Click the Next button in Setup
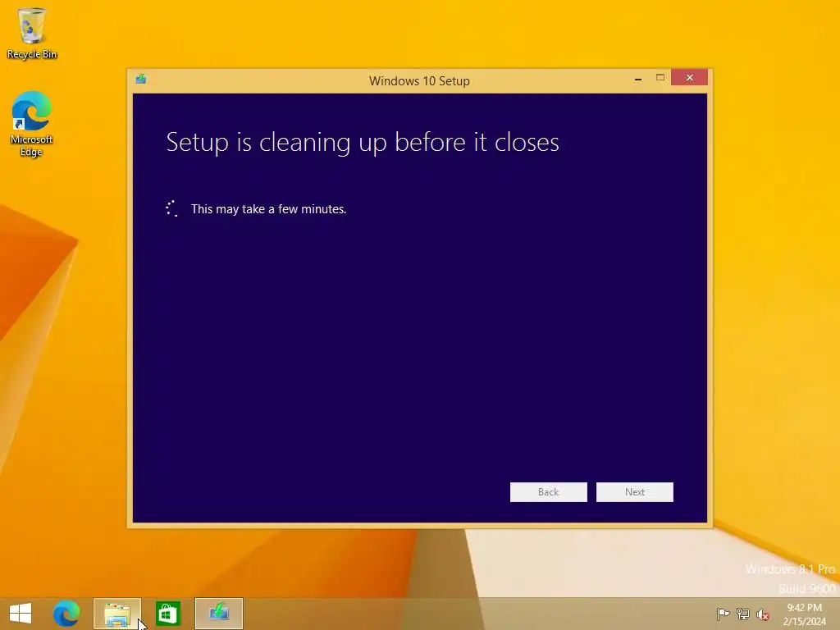Screen dimensions: 840x630 pos(634,492)
